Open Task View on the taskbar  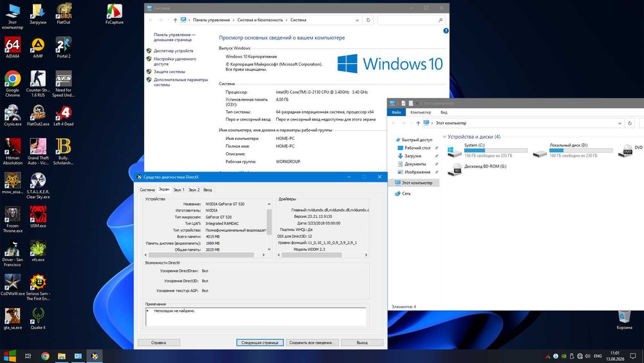click(x=28, y=356)
